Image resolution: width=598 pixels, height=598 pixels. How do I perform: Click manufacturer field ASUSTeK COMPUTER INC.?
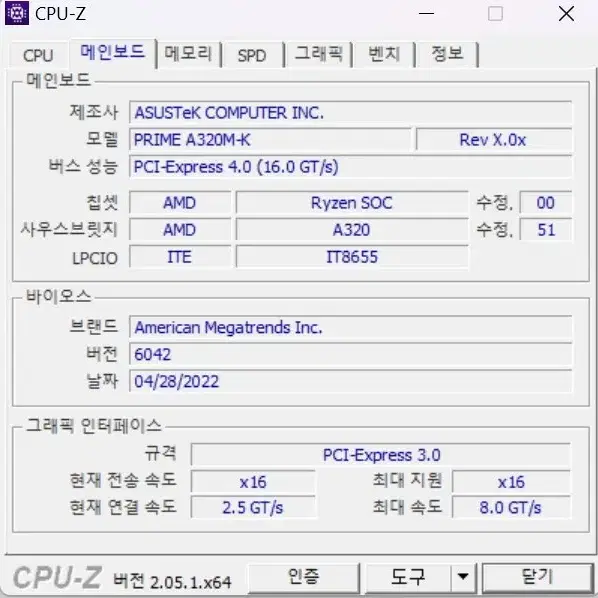[350, 113]
